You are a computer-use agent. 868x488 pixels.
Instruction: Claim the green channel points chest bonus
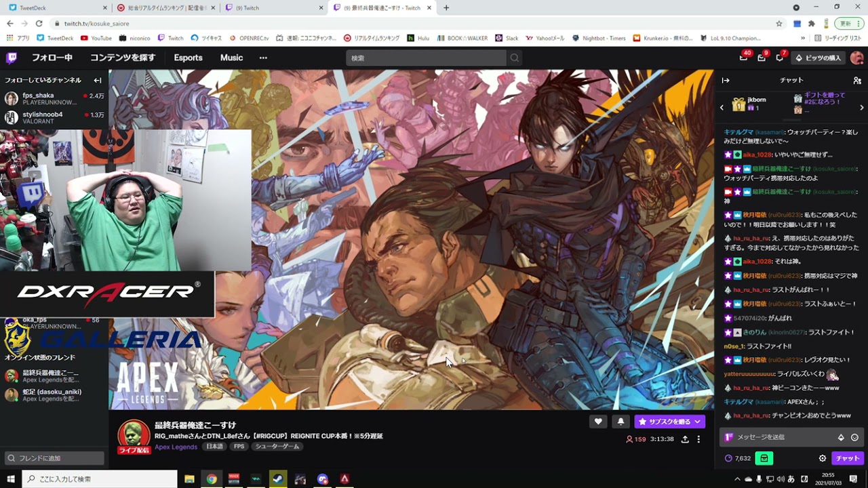pyautogui.click(x=764, y=458)
